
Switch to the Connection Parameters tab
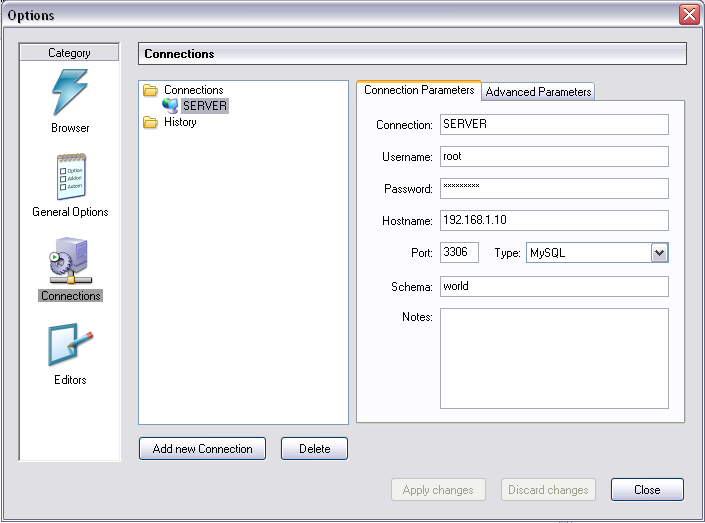[419, 90]
